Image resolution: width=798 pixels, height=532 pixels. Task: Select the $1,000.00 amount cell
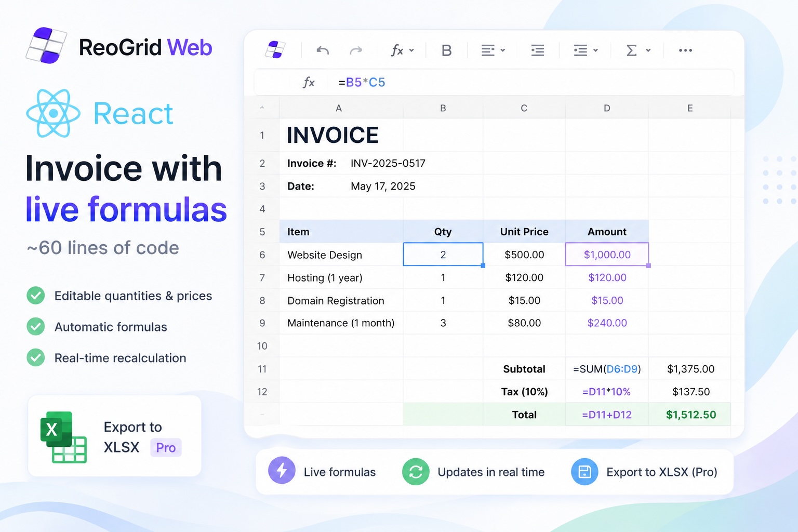pyautogui.click(x=607, y=255)
